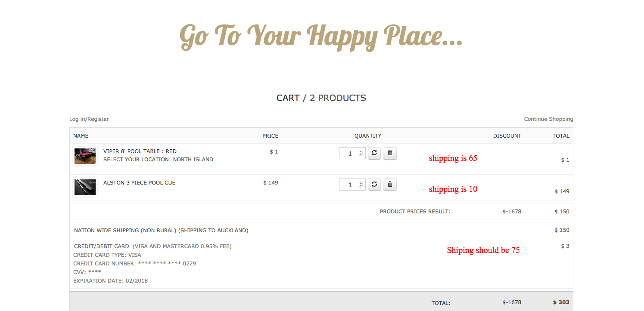
Task: Click the Cart / 2 Products heading
Action: 321,98
